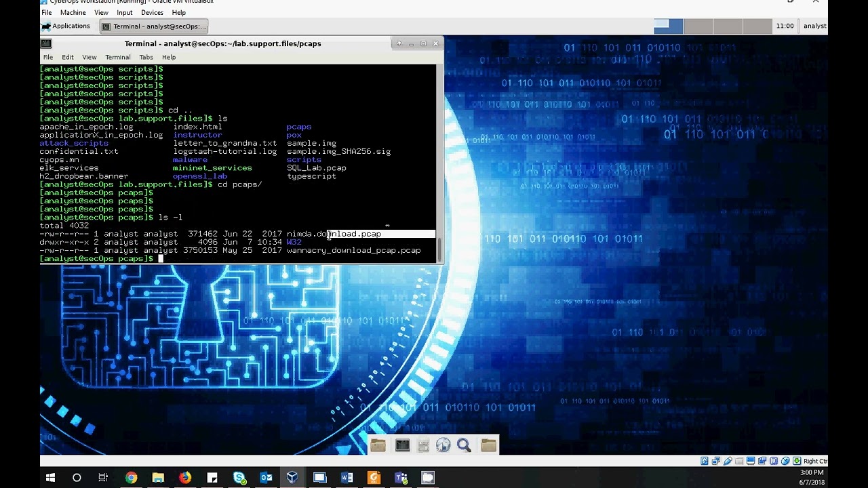Image resolution: width=868 pixels, height=488 pixels.
Task: Switch to the first workspace in pager
Action: (x=669, y=26)
